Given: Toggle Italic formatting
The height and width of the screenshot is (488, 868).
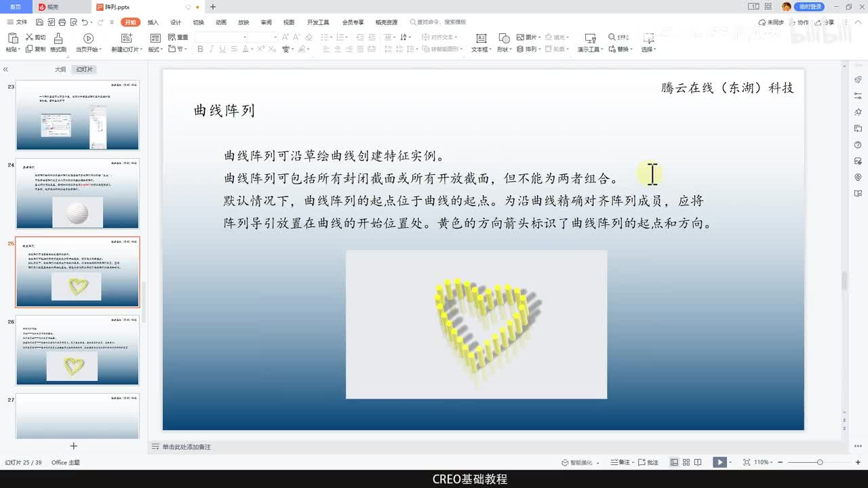Looking at the screenshot, I should 212,49.
